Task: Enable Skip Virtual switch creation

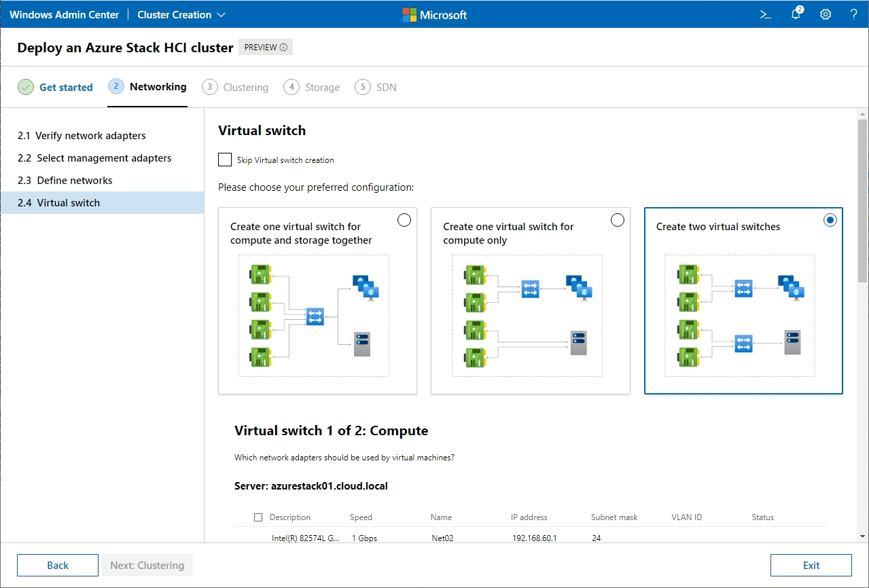Action: 225,160
